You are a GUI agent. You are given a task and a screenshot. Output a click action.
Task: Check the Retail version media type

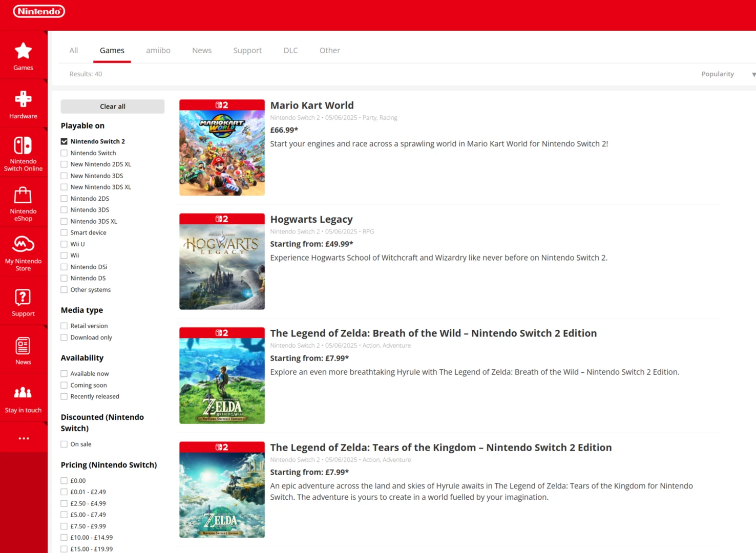click(64, 326)
